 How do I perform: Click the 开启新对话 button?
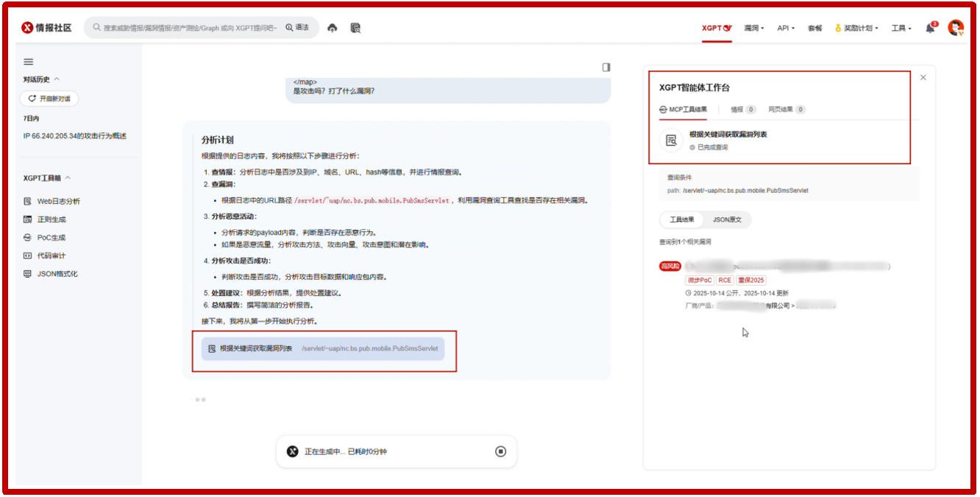click(x=49, y=99)
